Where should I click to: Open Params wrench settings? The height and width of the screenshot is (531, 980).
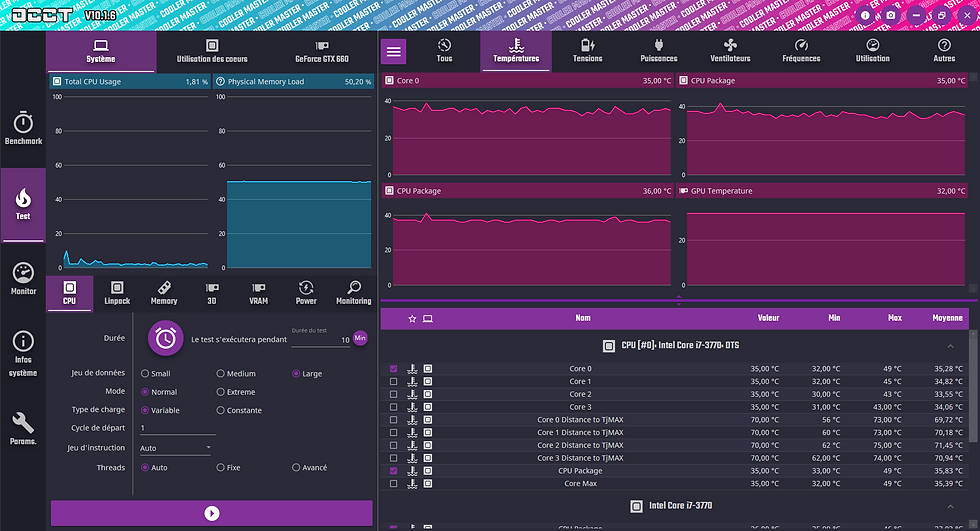(x=23, y=429)
